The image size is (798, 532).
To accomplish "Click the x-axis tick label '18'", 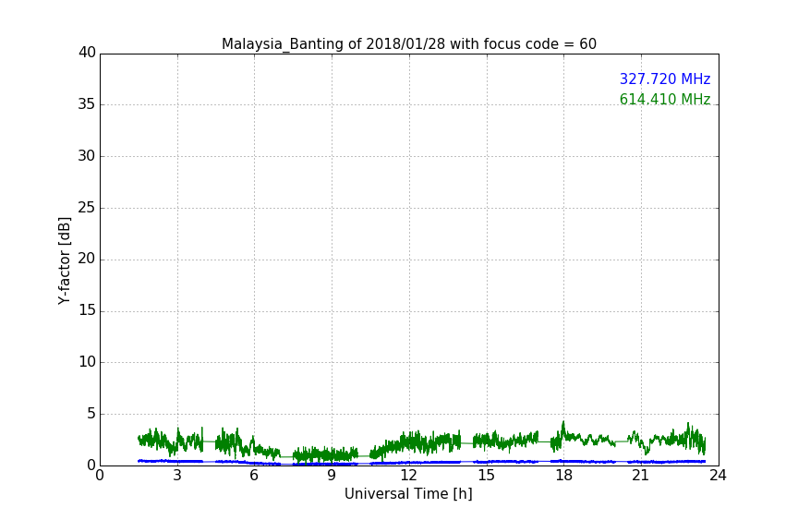I will tap(563, 476).
